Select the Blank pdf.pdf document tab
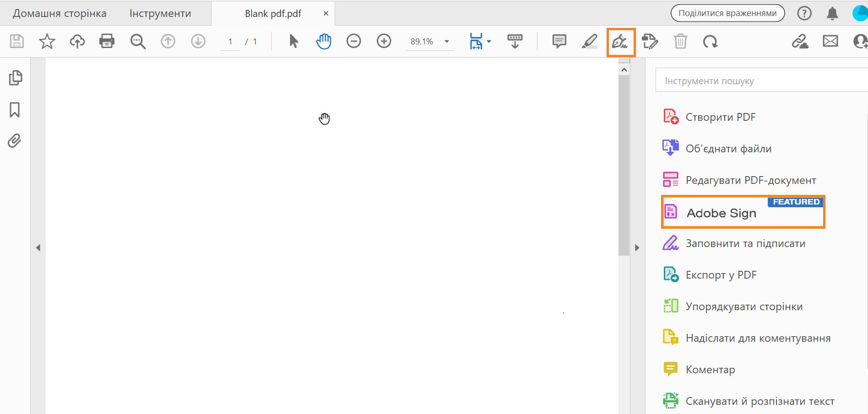The image size is (868, 414). pos(273,14)
